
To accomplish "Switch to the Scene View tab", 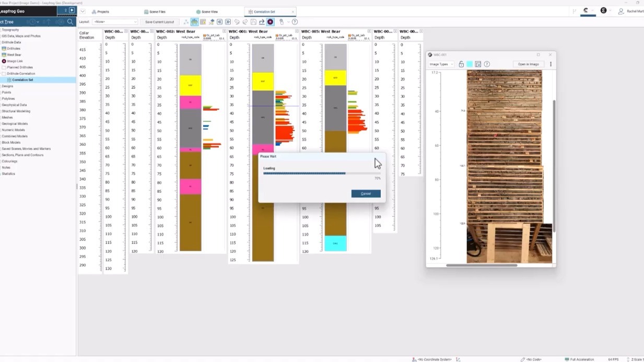I will point(207,11).
